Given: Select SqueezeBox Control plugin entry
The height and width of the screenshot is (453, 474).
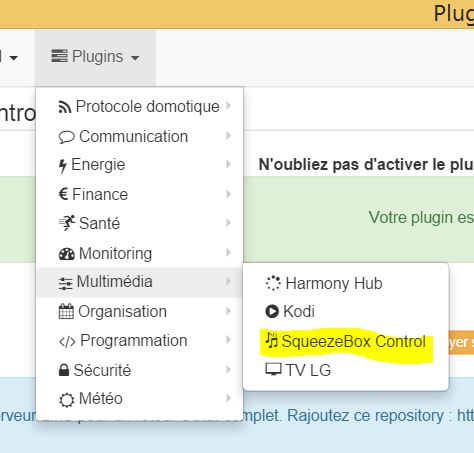Looking at the screenshot, I should click(346, 341).
